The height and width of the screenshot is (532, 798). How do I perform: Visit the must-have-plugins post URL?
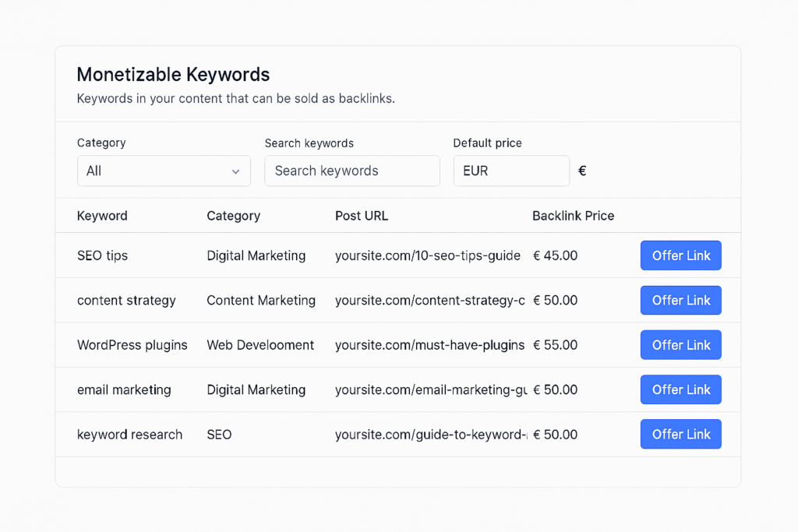pyautogui.click(x=429, y=345)
